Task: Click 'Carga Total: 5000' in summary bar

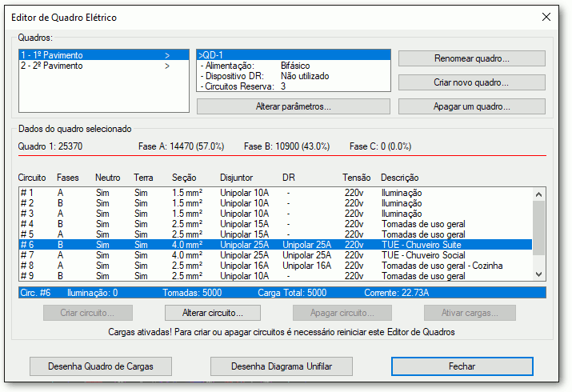Action: point(292,293)
